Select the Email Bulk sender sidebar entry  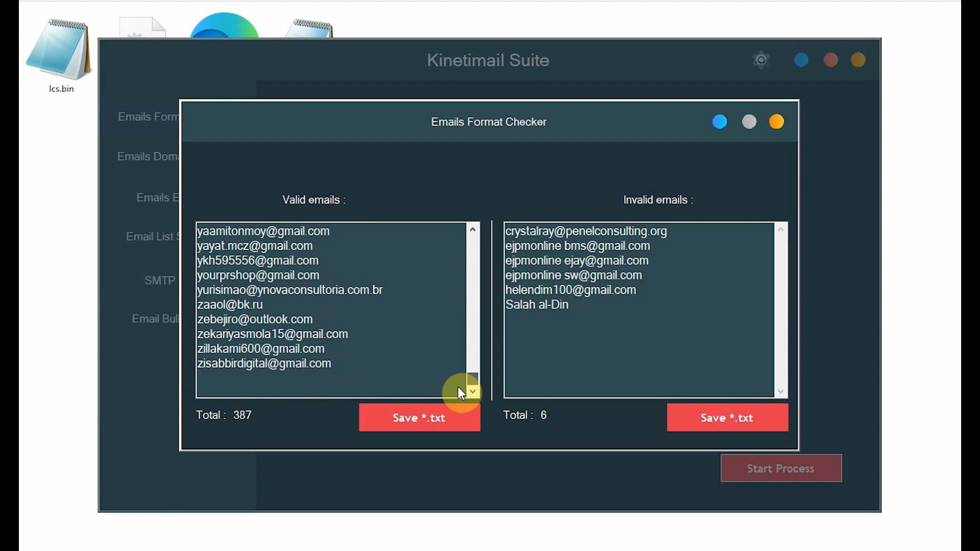coord(155,319)
